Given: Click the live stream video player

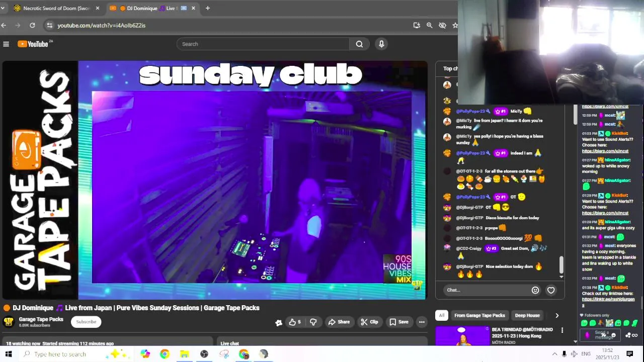Looking at the screenshot, I should 215,180.
